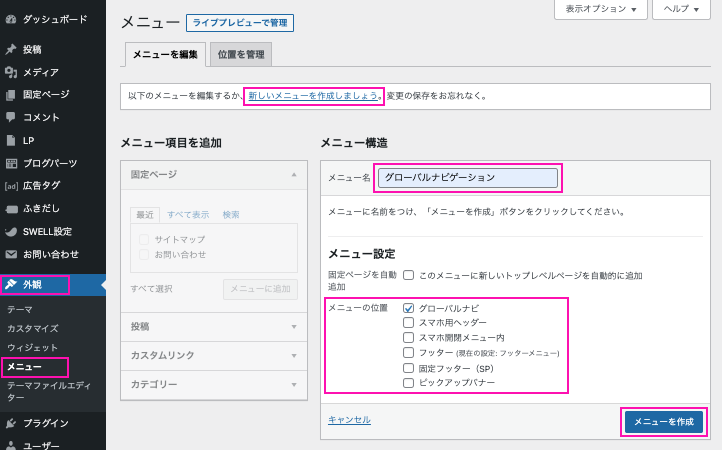
Task: Check the サイトマップ page checkbox
Action: (144, 240)
